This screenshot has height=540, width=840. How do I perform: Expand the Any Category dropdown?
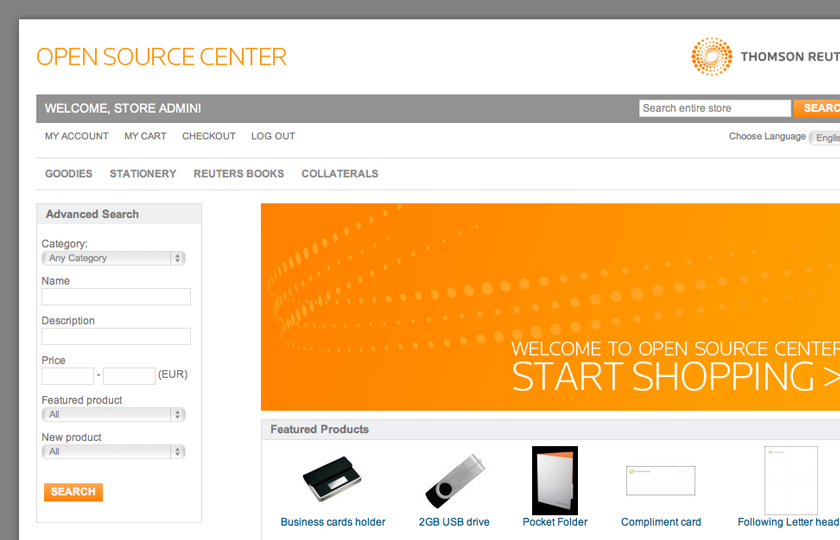tap(114, 258)
